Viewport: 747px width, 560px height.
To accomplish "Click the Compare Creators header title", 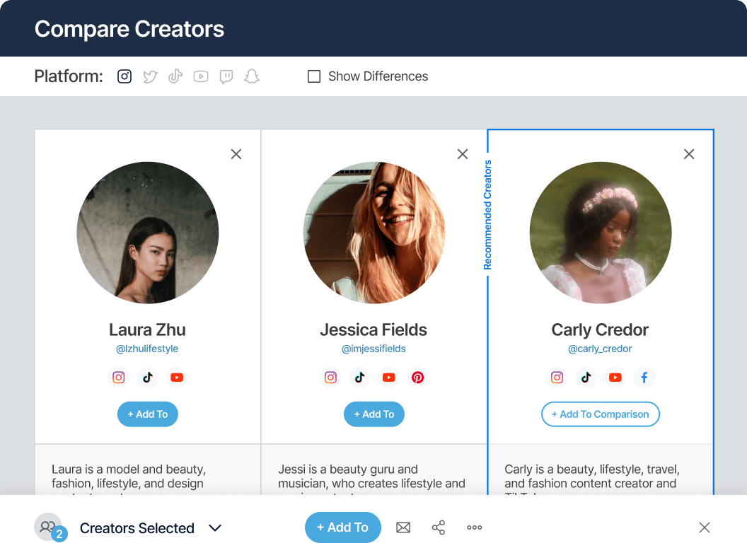I will [129, 29].
